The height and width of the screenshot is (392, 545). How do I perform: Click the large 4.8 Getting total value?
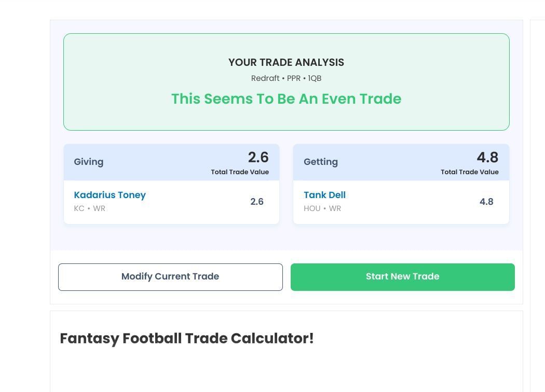coord(487,157)
